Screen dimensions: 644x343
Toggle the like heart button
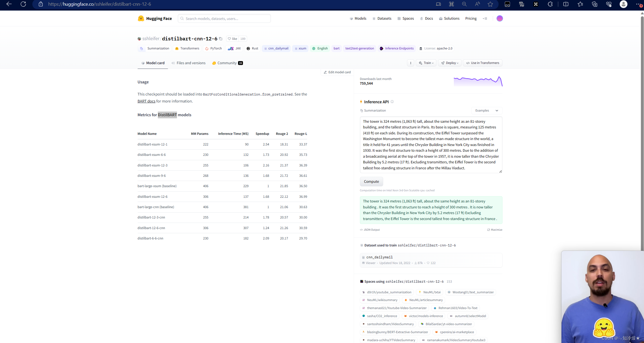(x=232, y=39)
